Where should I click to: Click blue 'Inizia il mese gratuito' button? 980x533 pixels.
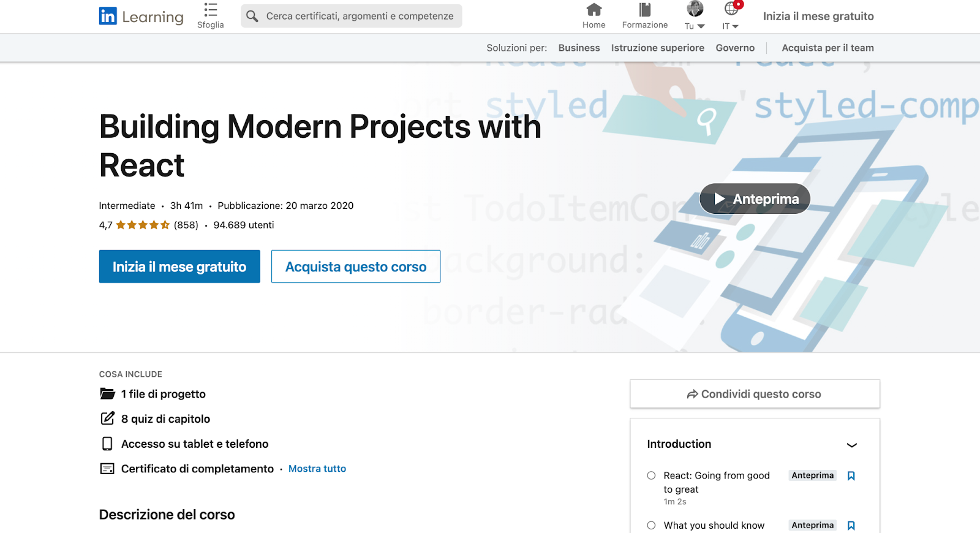point(179,266)
